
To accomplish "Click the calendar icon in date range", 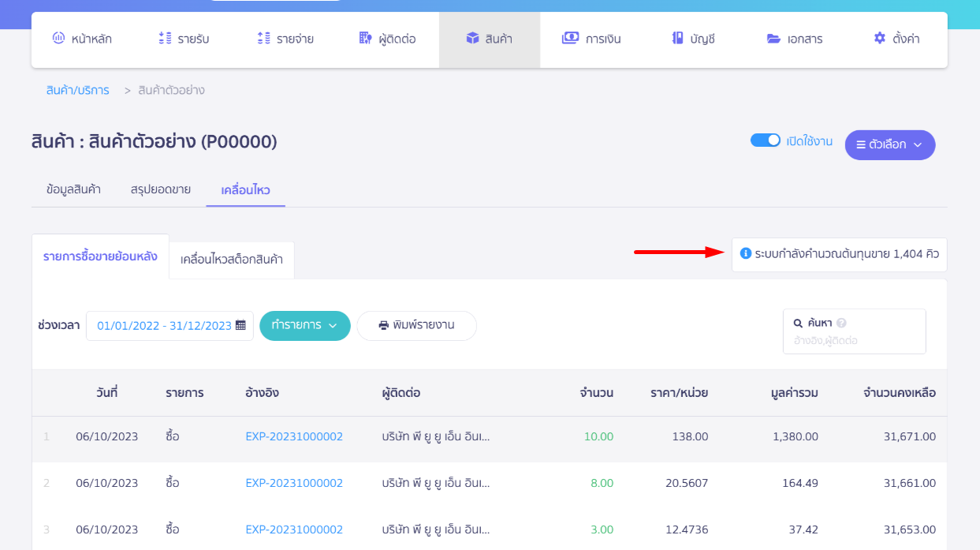I will 240,325.
